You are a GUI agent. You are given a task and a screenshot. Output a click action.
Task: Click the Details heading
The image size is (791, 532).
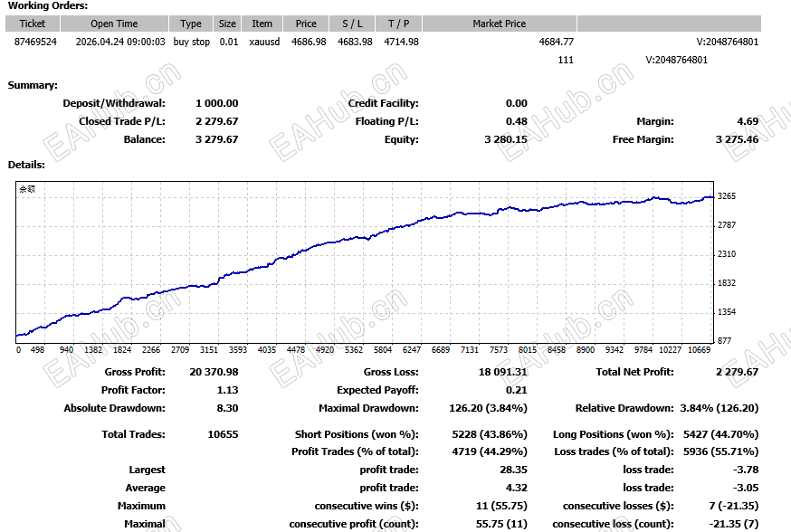click(x=26, y=165)
